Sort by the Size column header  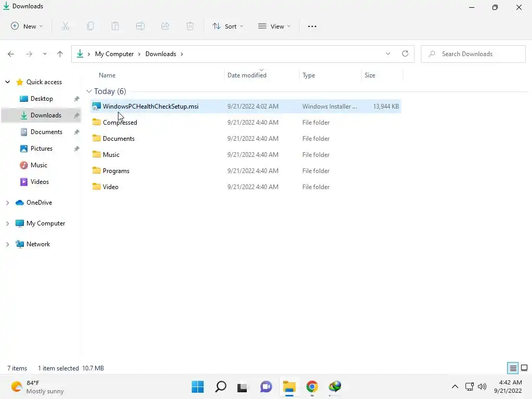point(370,75)
